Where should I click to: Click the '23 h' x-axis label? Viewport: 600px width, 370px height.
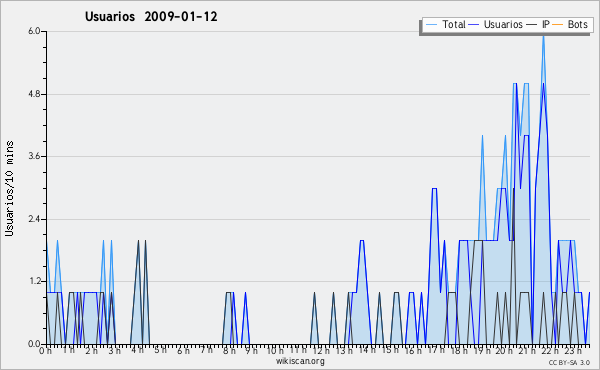pyautogui.click(x=573, y=351)
